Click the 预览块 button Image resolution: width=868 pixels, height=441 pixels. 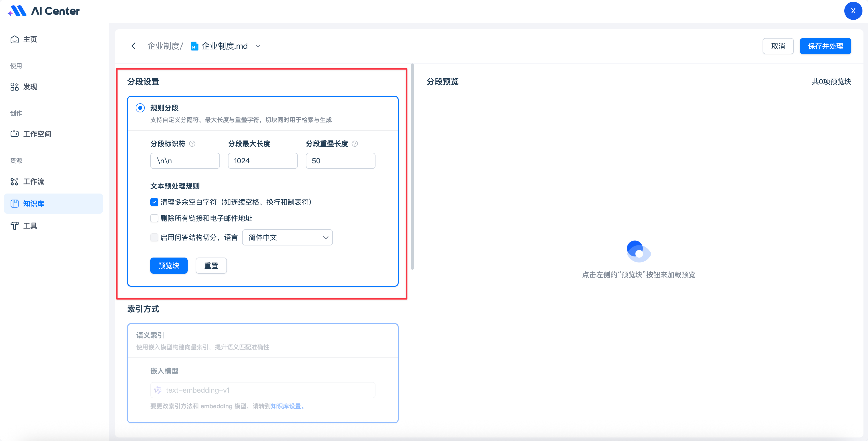(168, 266)
